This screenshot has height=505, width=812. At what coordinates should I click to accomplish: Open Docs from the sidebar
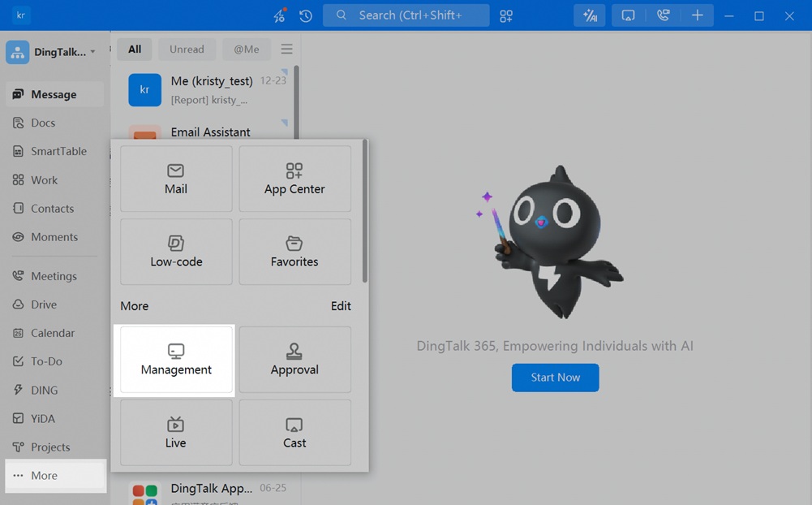pos(55,123)
